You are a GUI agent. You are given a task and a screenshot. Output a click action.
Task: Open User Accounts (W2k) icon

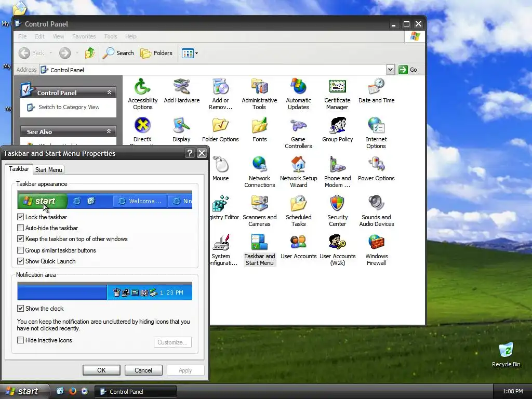point(338,250)
